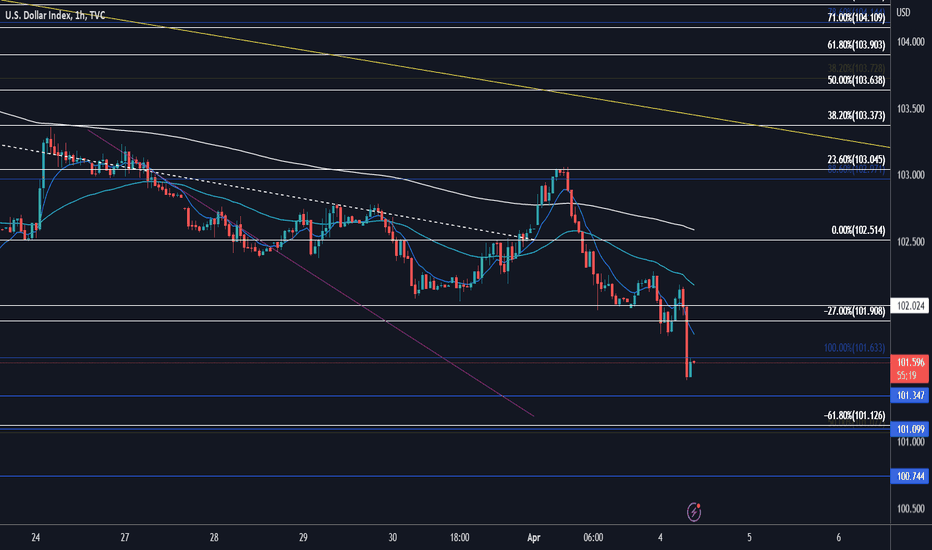Click the 61.80%(103.903) Fibonacci label

coord(856,45)
